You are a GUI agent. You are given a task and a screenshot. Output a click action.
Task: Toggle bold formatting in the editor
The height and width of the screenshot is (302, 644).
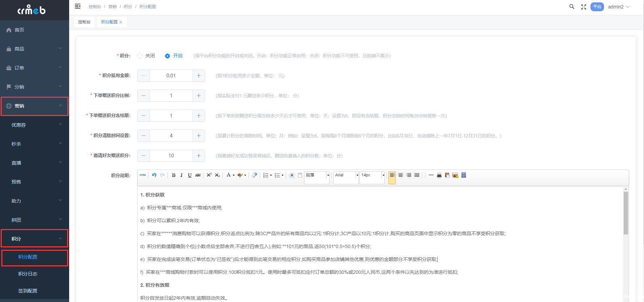(174, 175)
